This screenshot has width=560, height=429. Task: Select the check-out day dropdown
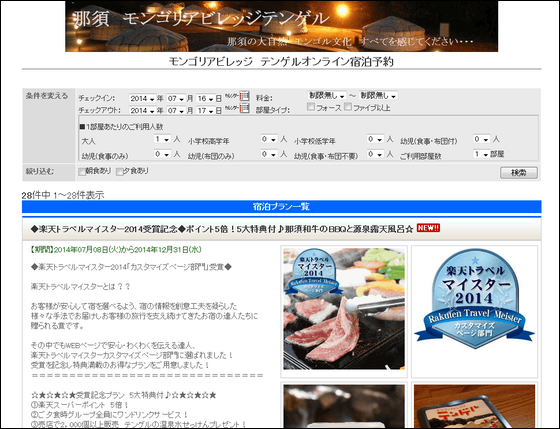pos(205,111)
